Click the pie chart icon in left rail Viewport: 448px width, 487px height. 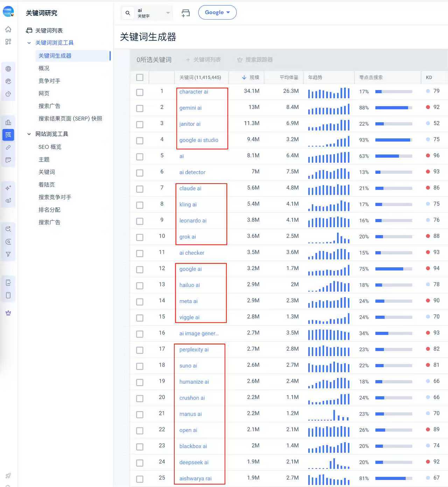[x=8, y=94]
